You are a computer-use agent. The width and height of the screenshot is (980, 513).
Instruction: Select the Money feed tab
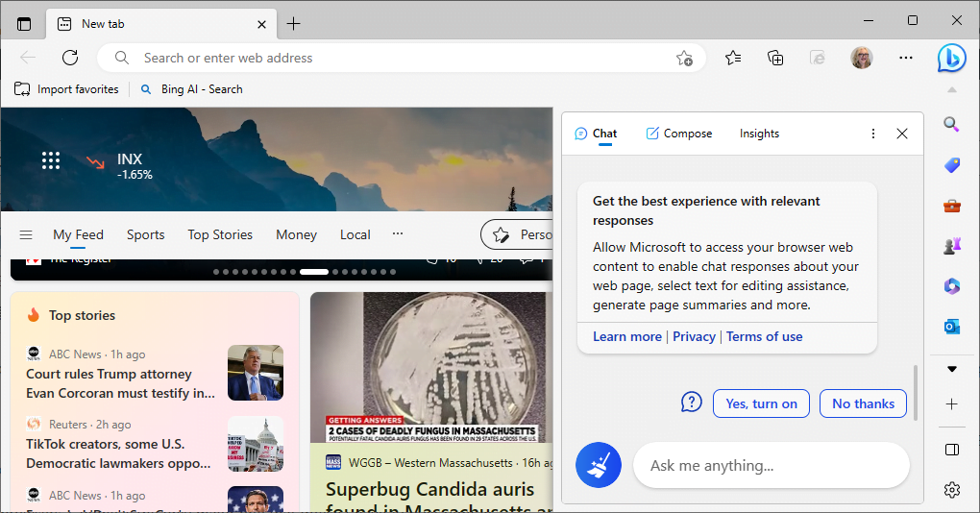(x=296, y=235)
